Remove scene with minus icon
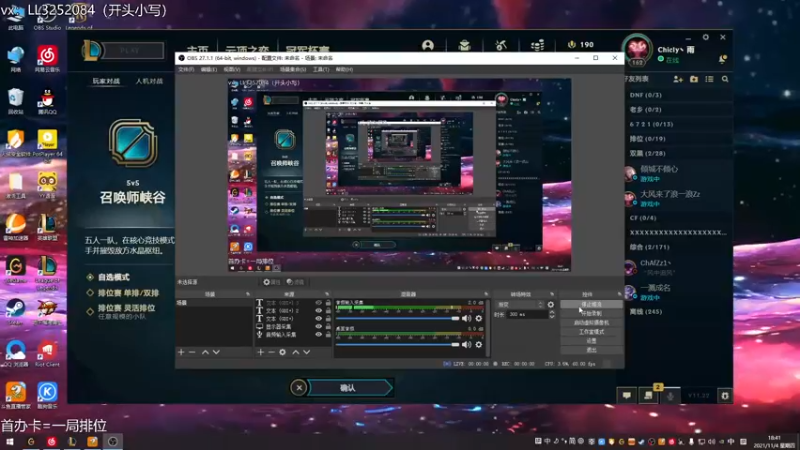800x450 pixels. click(x=192, y=352)
